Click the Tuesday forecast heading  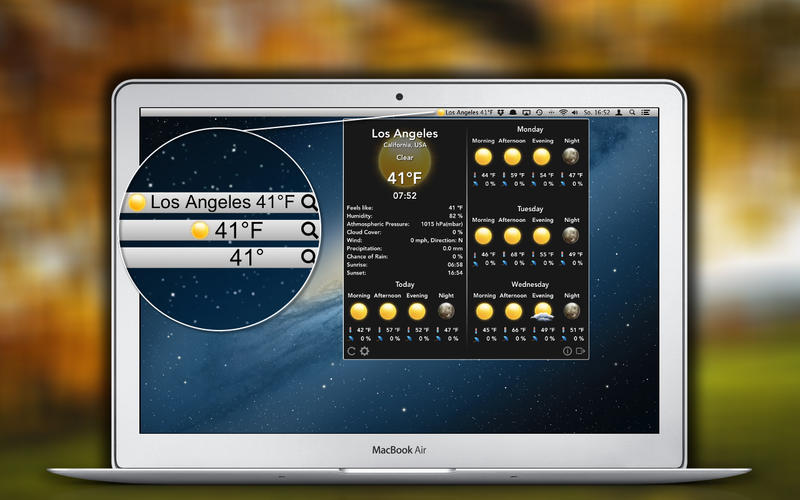(x=530, y=209)
